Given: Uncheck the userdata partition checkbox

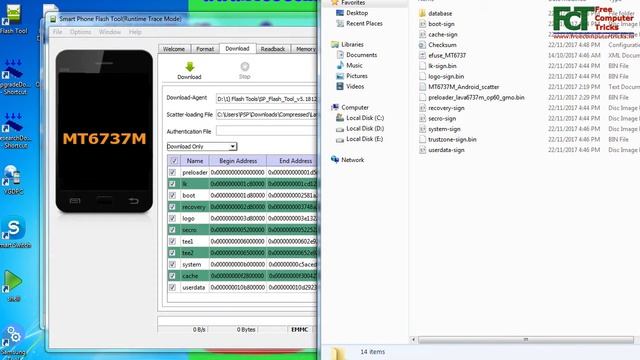Looking at the screenshot, I should (173, 287).
